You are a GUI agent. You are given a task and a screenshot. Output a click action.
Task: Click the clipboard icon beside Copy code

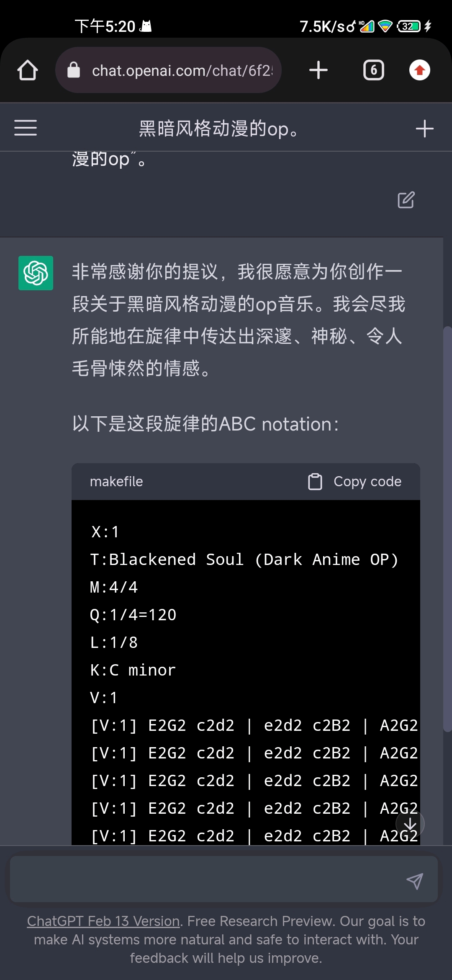tap(315, 482)
